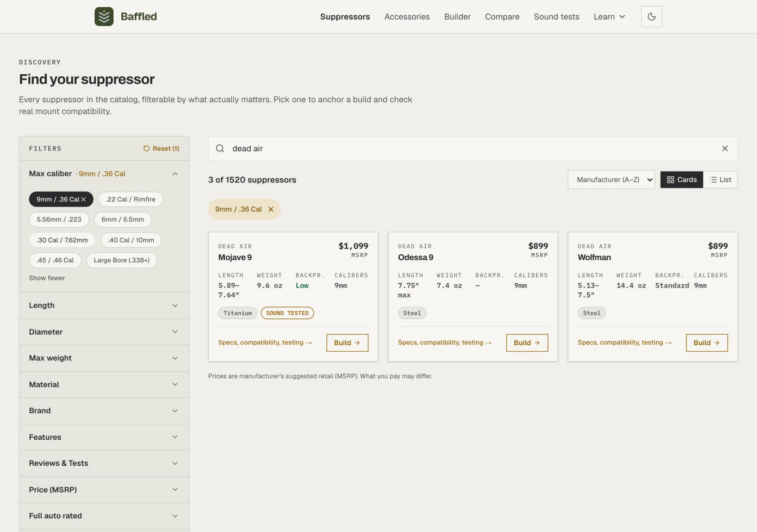Expand the Reviews & Tests filter

pos(104,463)
